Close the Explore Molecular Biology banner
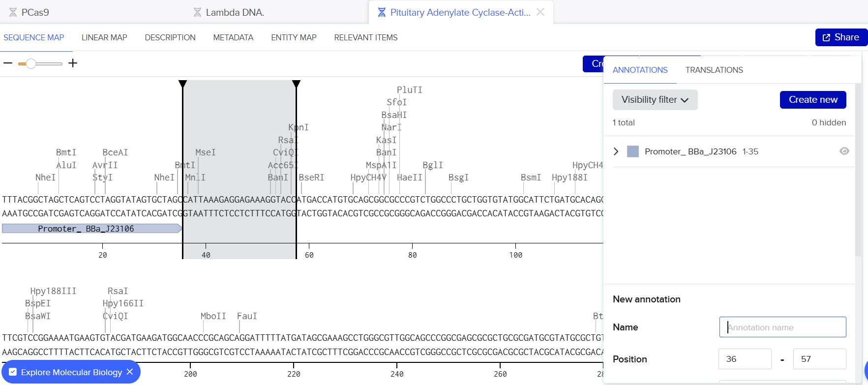 coord(130,372)
